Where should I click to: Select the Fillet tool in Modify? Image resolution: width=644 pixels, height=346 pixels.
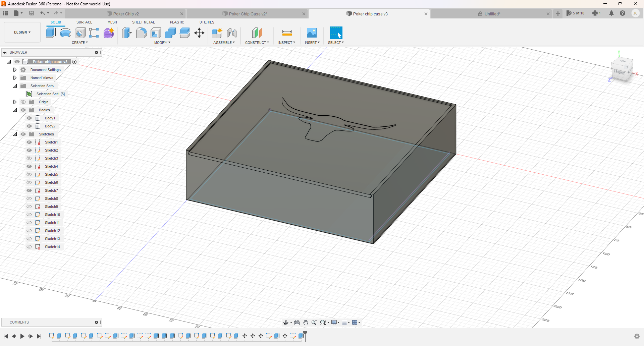click(141, 33)
